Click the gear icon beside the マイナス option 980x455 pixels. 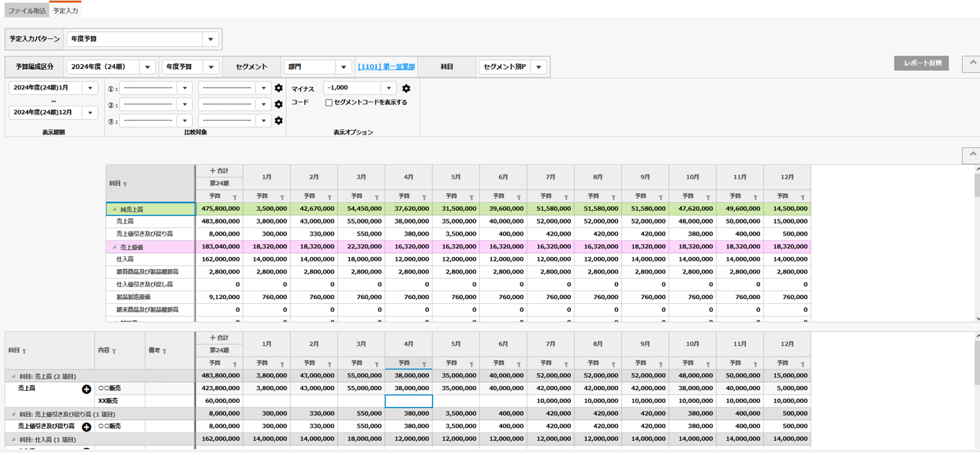tap(406, 88)
